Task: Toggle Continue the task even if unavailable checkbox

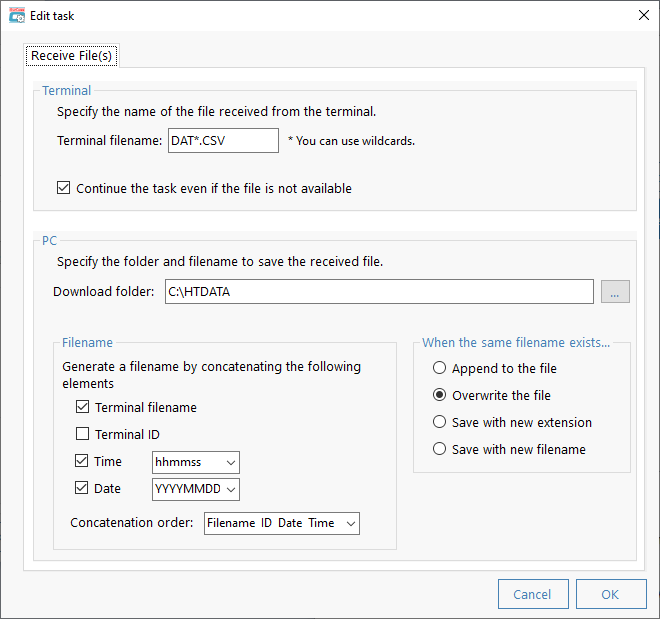Action: [64, 188]
